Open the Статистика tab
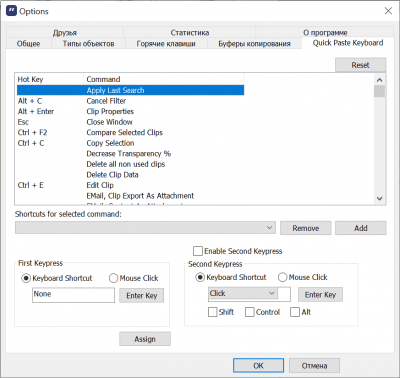The height and width of the screenshot is (378, 400). [190, 32]
